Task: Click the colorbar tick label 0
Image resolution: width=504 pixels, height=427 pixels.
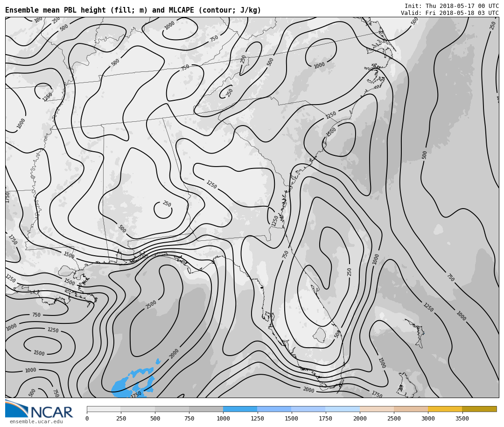Action: pos(87,418)
